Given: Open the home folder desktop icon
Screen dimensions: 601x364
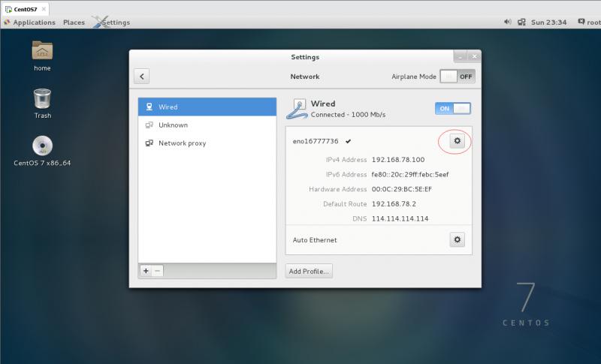Looking at the screenshot, I should click(42, 56).
